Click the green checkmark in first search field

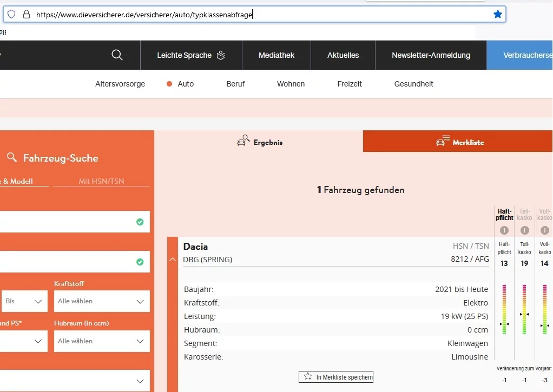140,222
